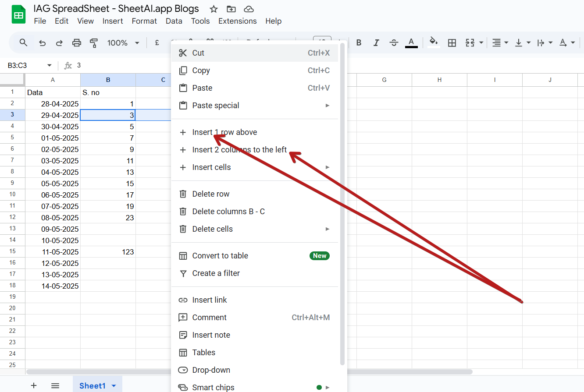Expand the merge cells options arrow
Image resolution: width=584 pixels, height=392 pixels.
481,42
